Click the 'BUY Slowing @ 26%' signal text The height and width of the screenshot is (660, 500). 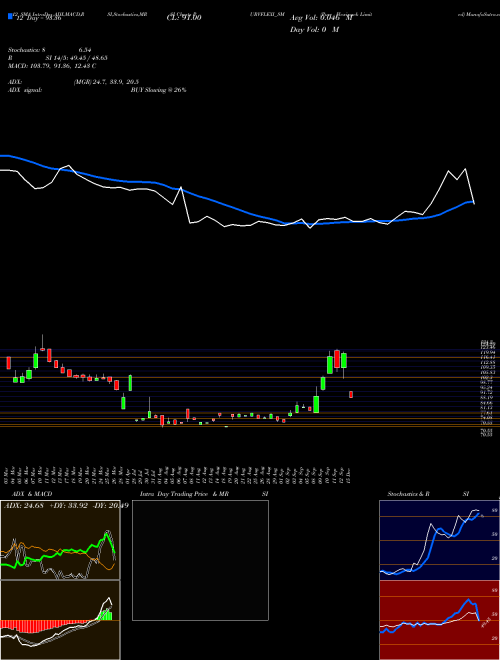[158, 90]
